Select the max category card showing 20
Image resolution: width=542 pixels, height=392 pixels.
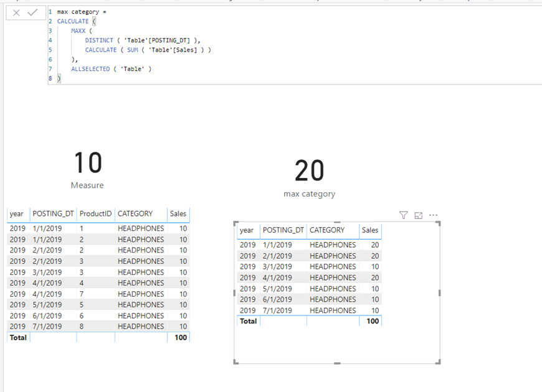point(309,177)
